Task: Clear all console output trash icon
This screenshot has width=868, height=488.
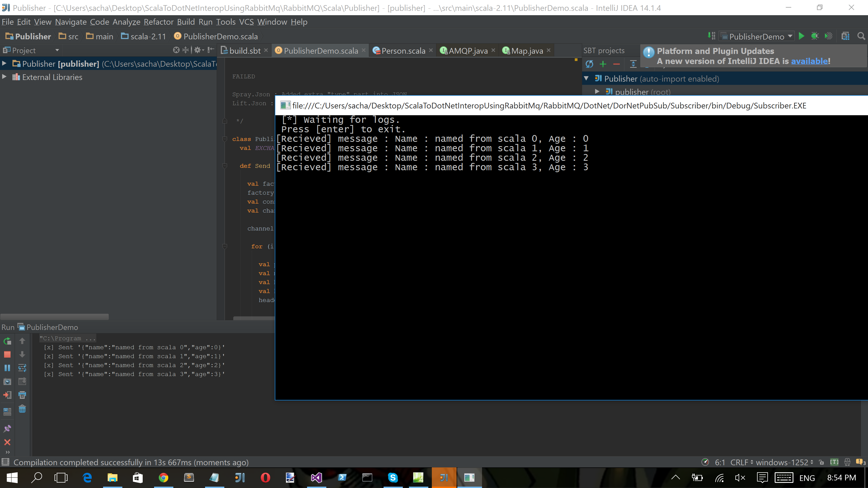Action: pos(22,409)
